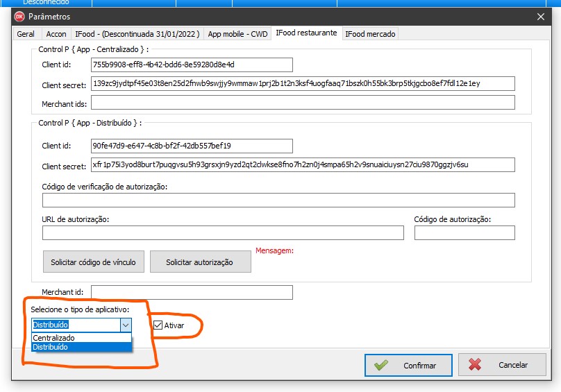Viewport: 561px width, 392px height.
Task: Click Solicitar código de vínculo button
Action: pyautogui.click(x=93, y=262)
